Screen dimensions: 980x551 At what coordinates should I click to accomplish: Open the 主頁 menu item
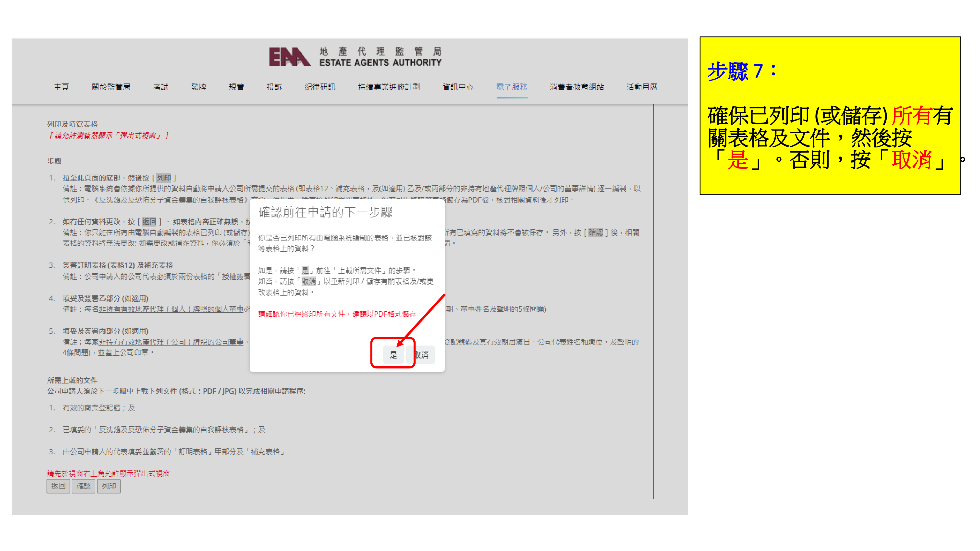click(61, 87)
